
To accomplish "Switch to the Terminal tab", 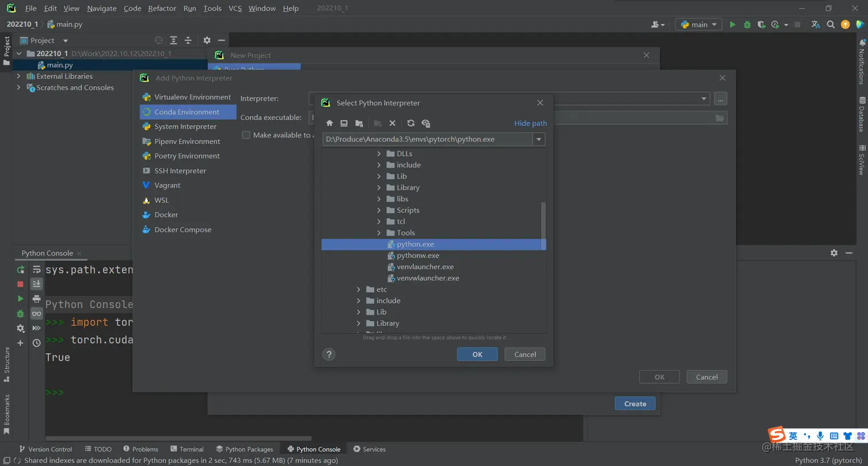I will 187,449.
